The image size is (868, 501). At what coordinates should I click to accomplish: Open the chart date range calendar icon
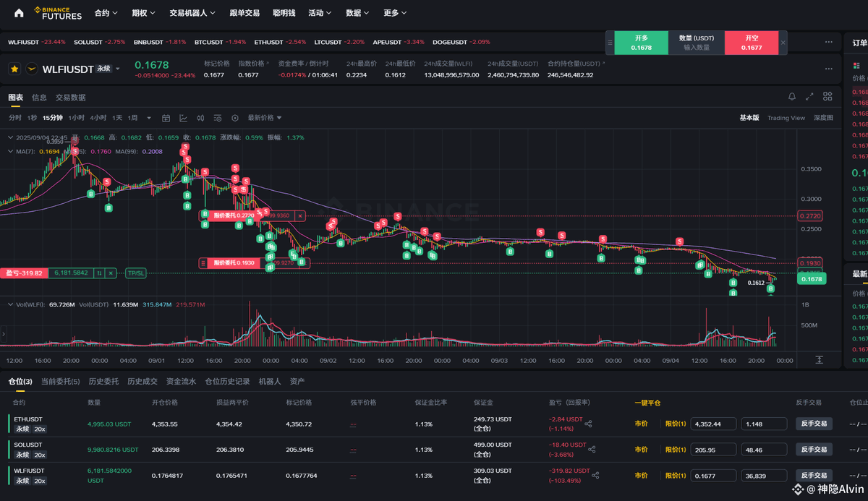(x=166, y=118)
